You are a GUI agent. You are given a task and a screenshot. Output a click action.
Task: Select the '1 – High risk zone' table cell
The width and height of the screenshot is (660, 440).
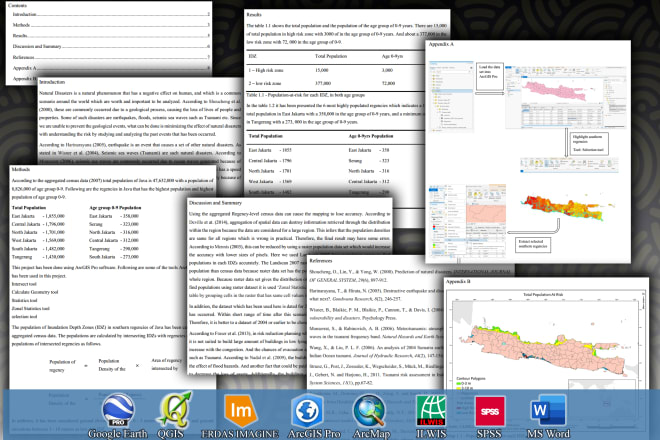[266, 70]
